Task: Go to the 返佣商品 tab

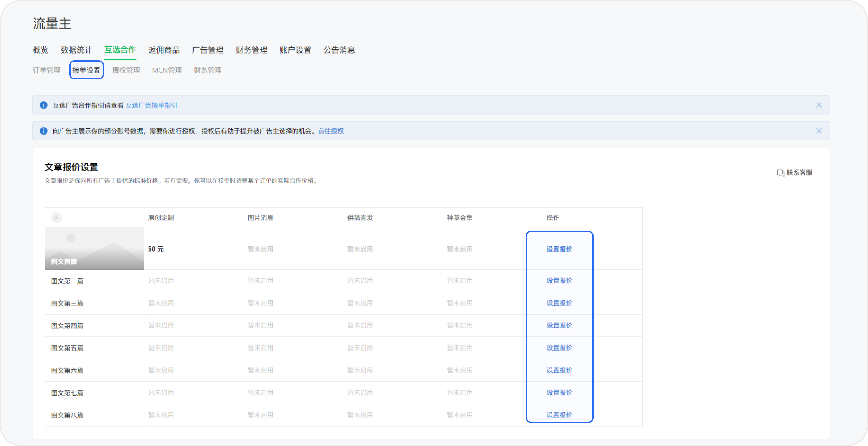Action: [x=164, y=50]
